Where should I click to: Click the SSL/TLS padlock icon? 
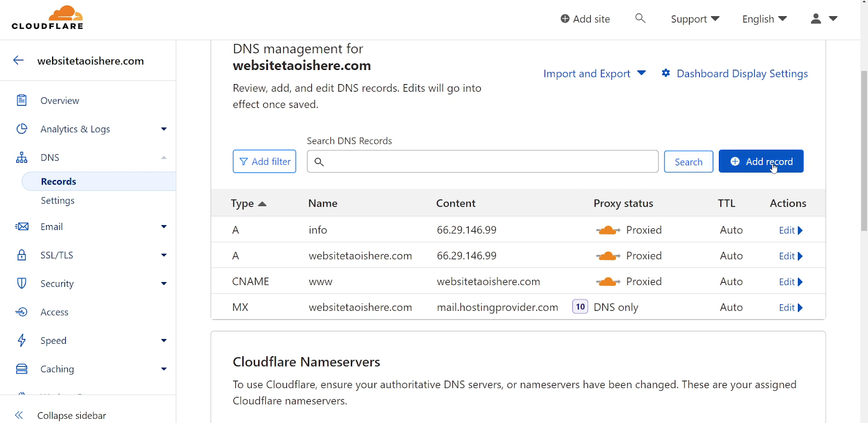pos(22,255)
